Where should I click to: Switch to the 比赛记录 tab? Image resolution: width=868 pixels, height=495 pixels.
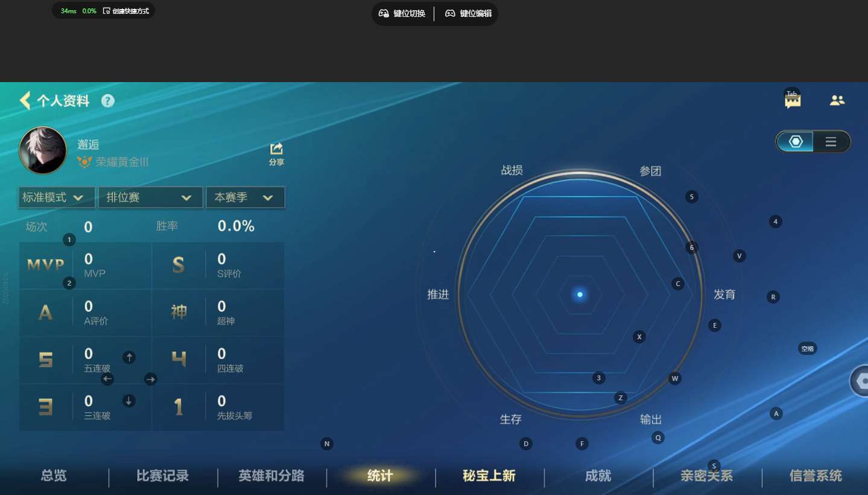tap(163, 476)
